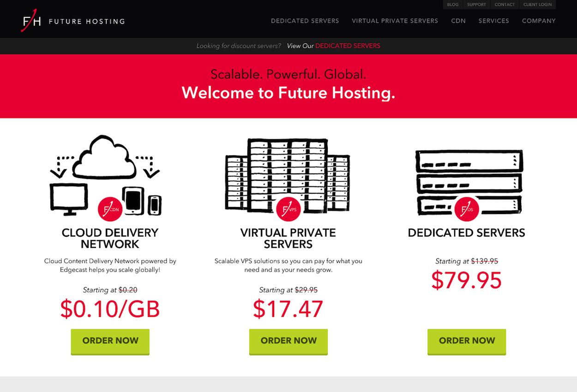577x392 pixels.
Task: Click the server rack VPS illustration
Action: coord(287,176)
